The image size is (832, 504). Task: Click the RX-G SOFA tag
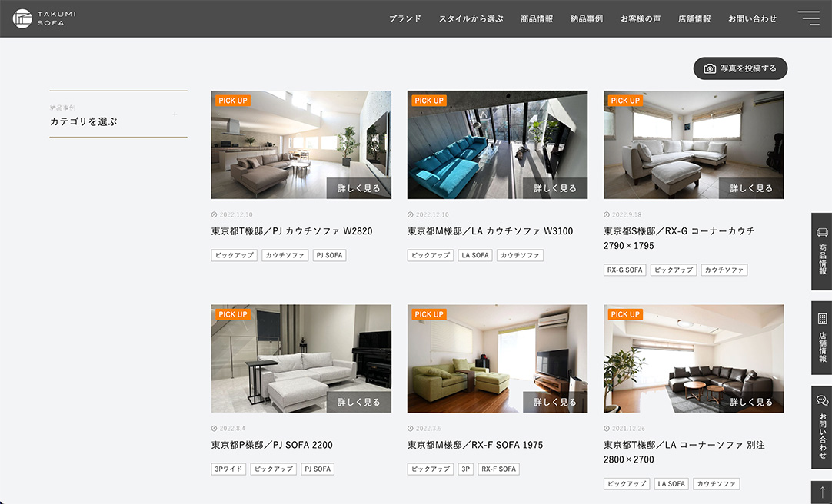(x=624, y=270)
